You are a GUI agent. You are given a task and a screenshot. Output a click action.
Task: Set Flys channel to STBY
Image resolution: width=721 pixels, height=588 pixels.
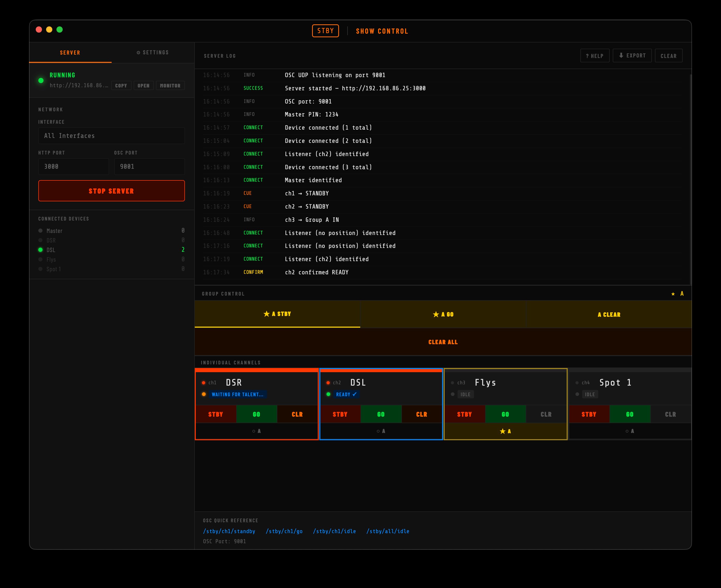(465, 414)
